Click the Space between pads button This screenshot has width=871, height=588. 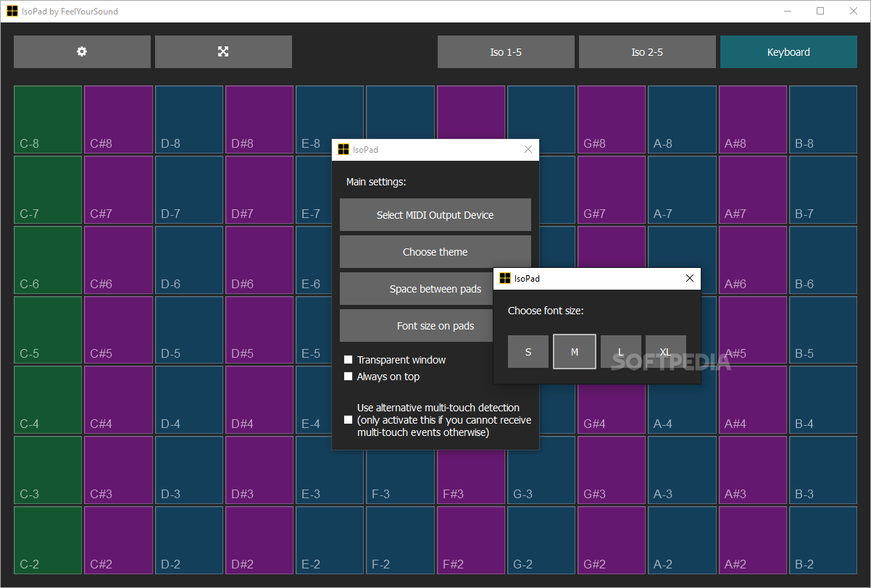(x=417, y=289)
